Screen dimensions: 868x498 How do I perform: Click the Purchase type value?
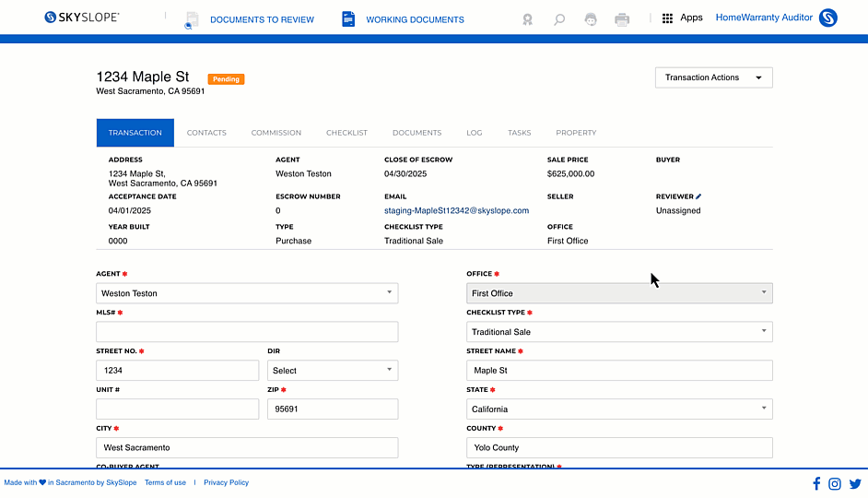pyautogui.click(x=293, y=241)
